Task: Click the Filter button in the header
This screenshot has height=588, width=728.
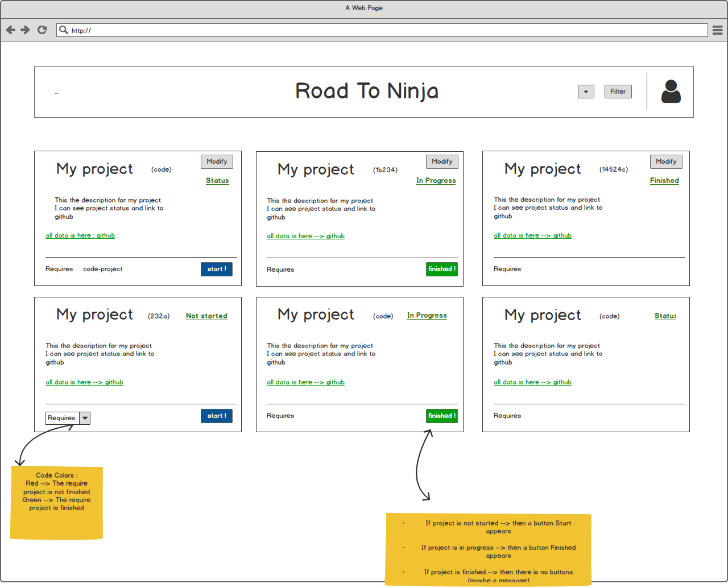Action: (x=618, y=92)
